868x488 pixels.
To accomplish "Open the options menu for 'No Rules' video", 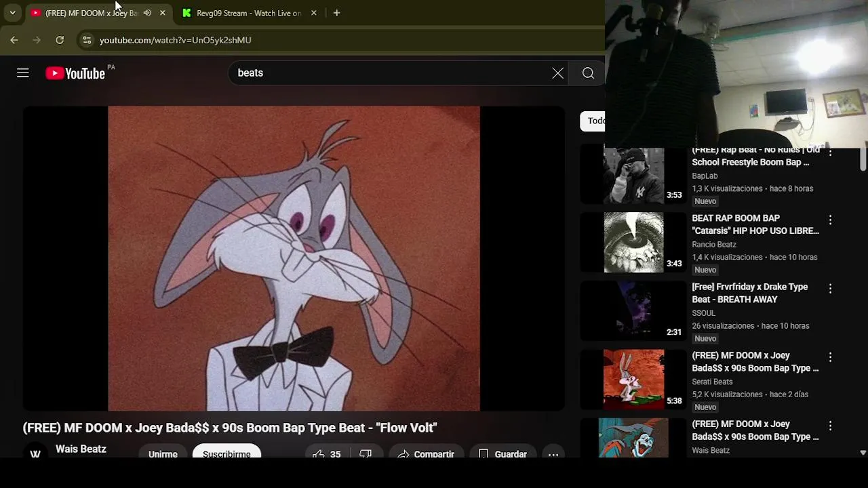I will [x=830, y=152].
